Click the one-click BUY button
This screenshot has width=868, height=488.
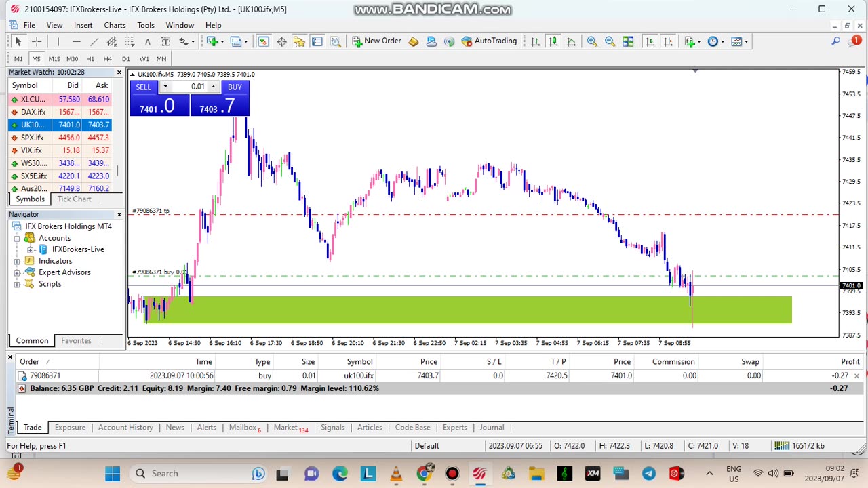(235, 87)
